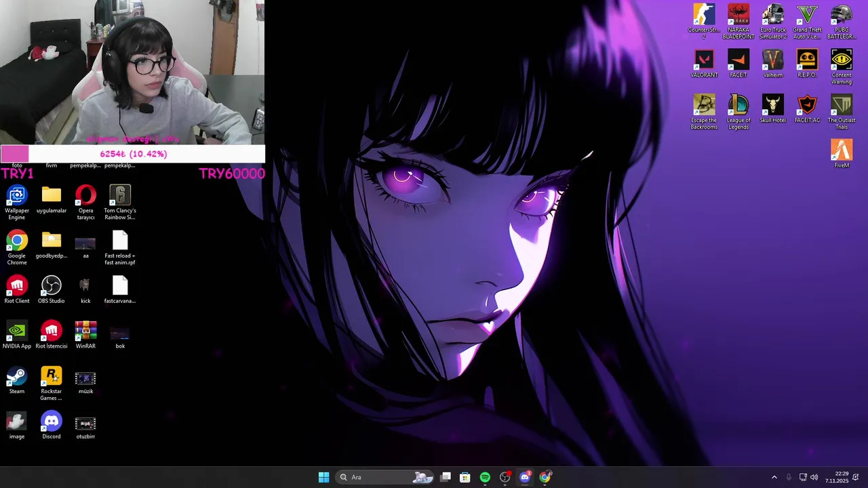Select the NARAKA BLADEPOINT shortcut
Screen dimensions: 868x488
coord(738,22)
